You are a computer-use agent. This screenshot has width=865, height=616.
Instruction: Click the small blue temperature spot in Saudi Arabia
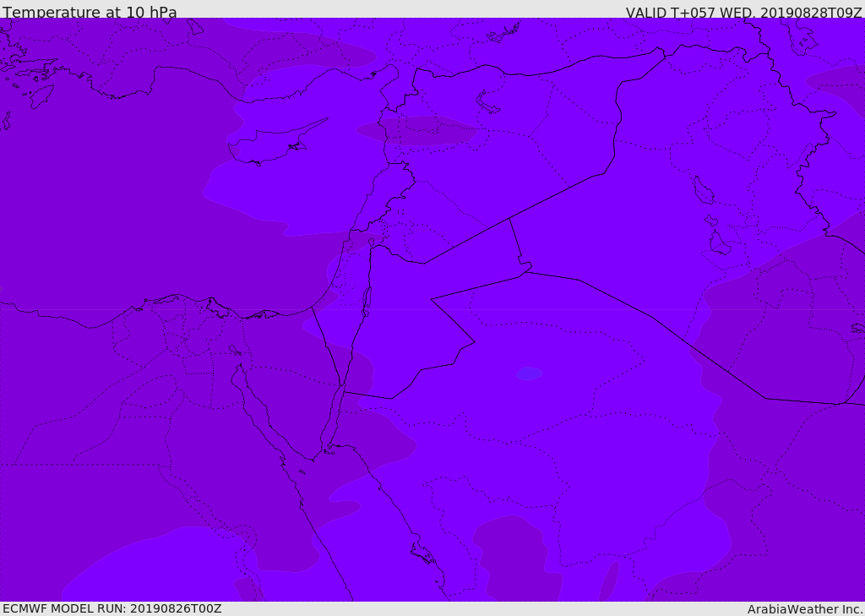pos(529,373)
